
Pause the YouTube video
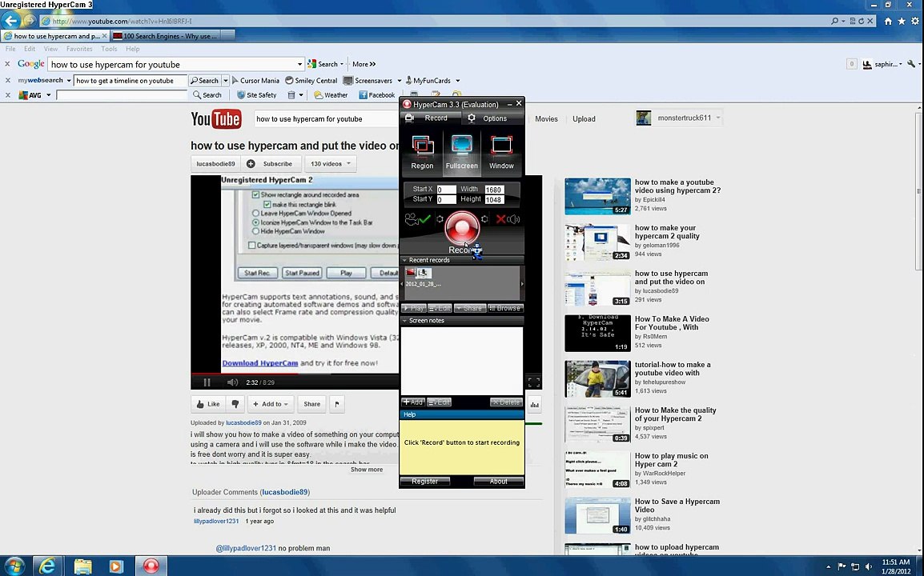[207, 382]
